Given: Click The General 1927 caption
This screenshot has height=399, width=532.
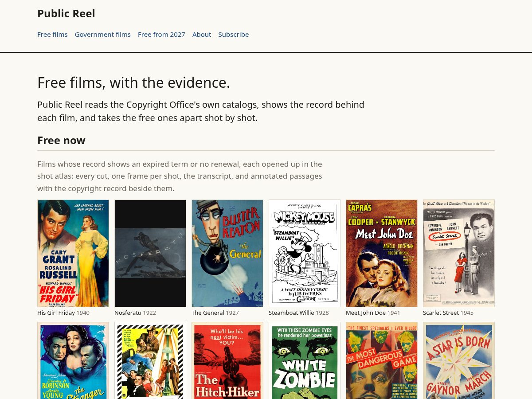Looking at the screenshot, I should [215, 313].
